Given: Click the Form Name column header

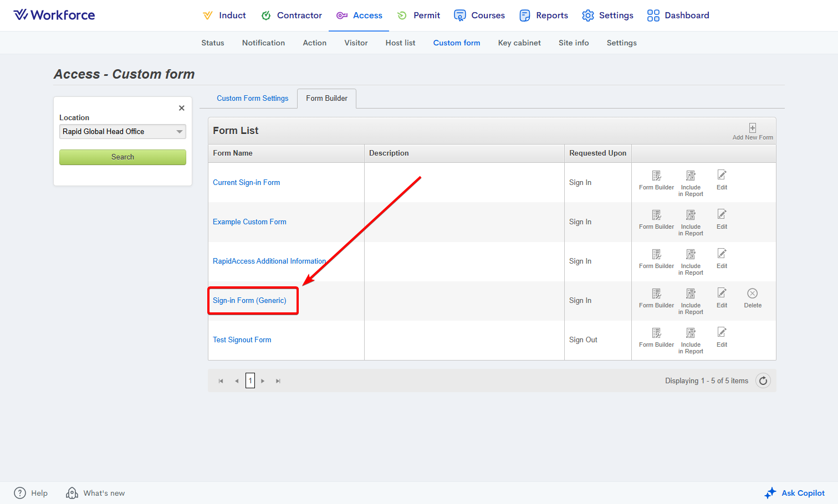Looking at the screenshot, I should point(233,153).
